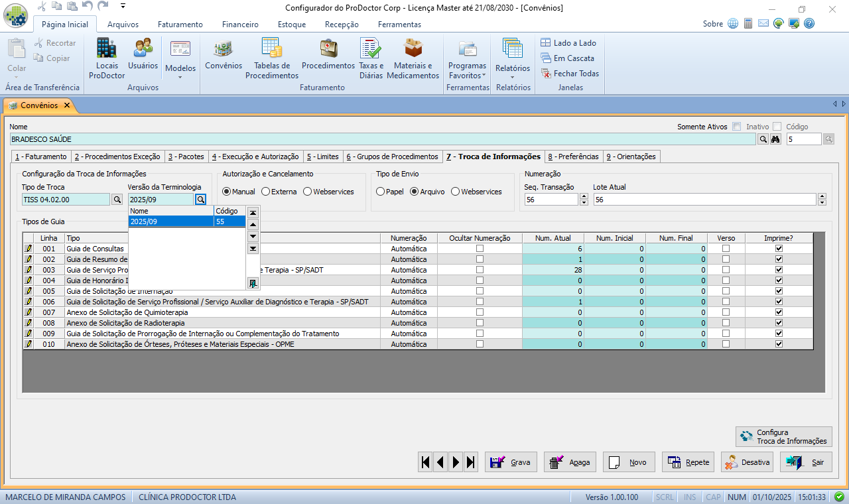Viewport: 849px width, 504px height.
Task: Enable the Somente Ativos checkbox
Action: [736, 127]
